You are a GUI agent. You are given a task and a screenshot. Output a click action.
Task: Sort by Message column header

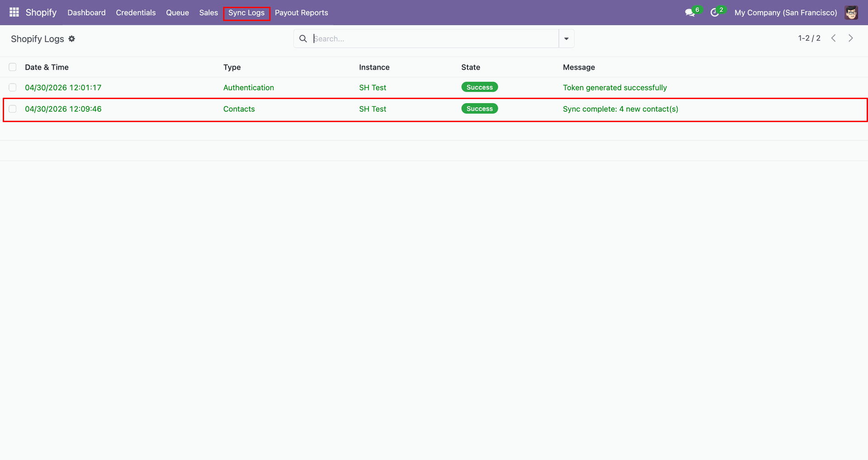click(x=579, y=67)
